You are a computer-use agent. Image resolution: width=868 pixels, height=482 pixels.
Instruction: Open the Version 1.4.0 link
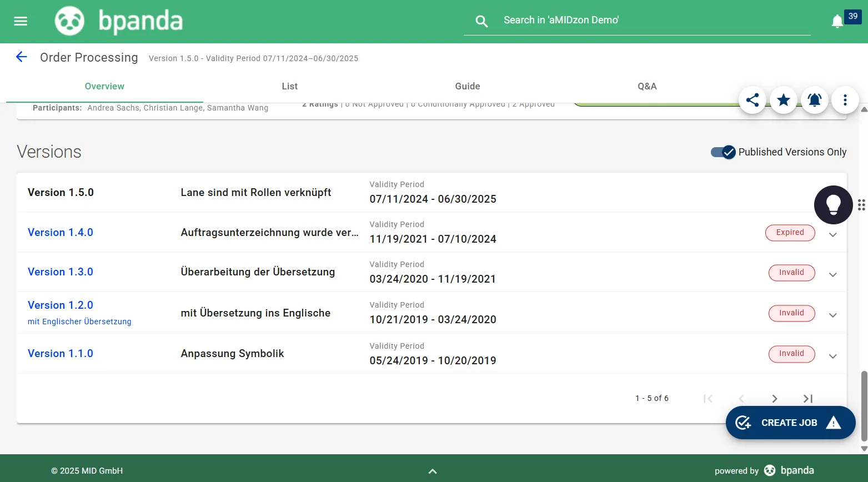(61, 233)
